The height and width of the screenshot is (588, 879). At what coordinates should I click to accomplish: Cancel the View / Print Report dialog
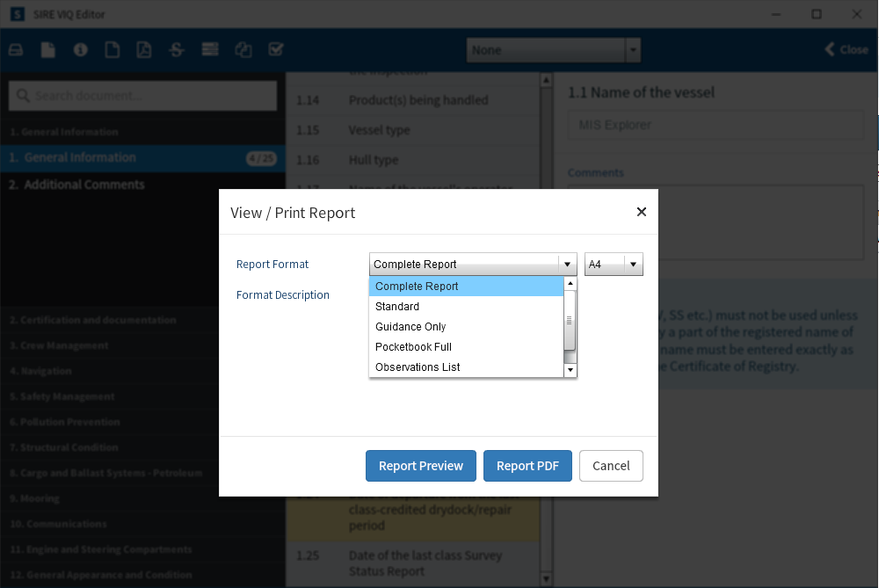coord(611,466)
